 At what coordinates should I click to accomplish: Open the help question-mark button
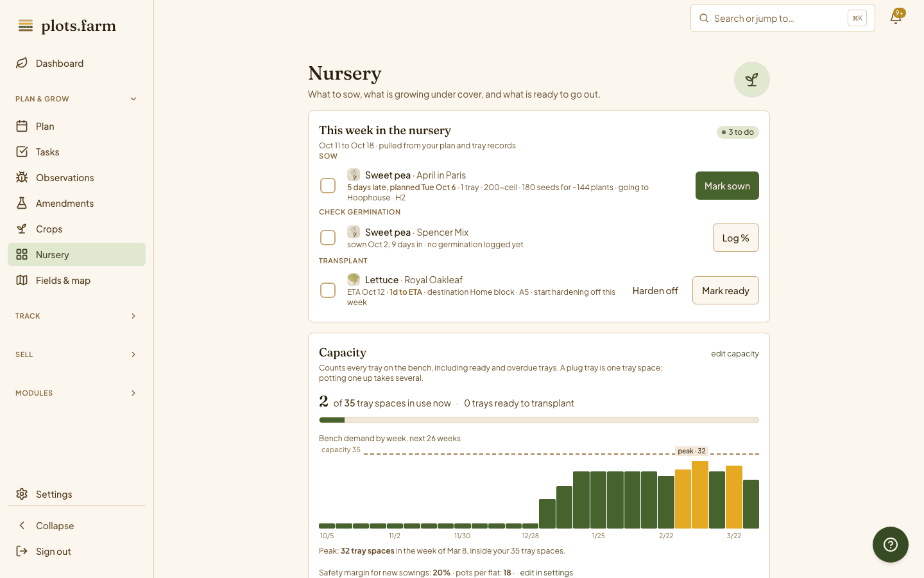coord(891,545)
